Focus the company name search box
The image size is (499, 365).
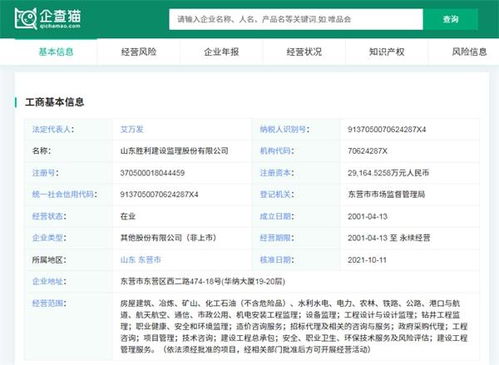click(296, 19)
